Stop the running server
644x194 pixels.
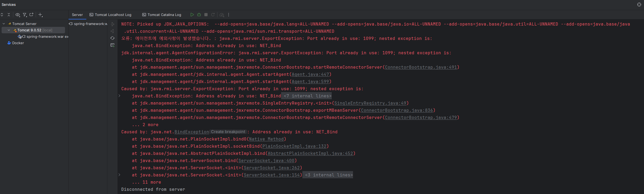point(205,15)
